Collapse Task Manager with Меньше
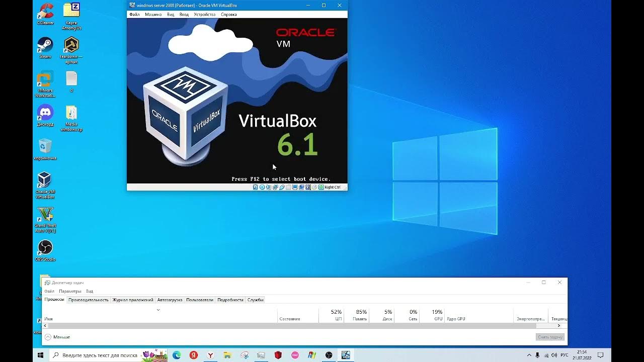The height and width of the screenshot is (362, 644). (57, 337)
